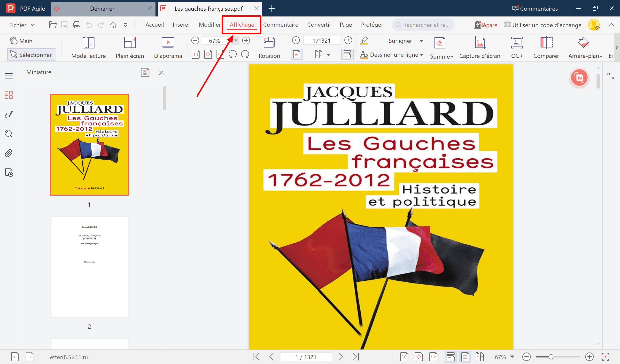Rotate view counterclockwise in ribbon

coord(233,54)
